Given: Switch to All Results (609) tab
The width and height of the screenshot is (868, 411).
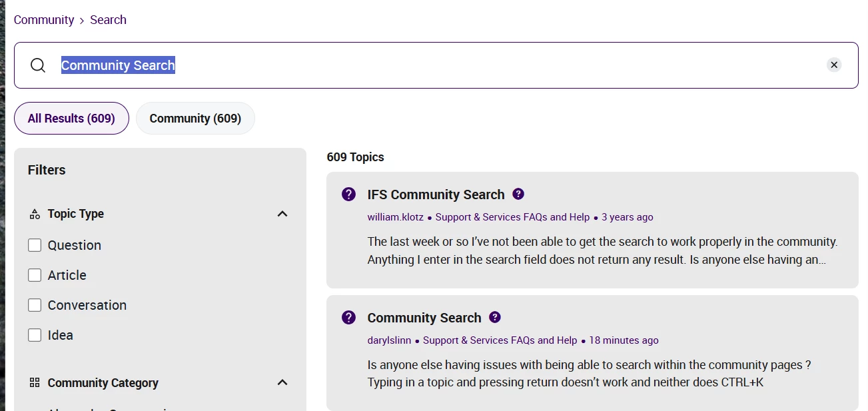Looking at the screenshot, I should pyautogui.click(x=71, y=119).
